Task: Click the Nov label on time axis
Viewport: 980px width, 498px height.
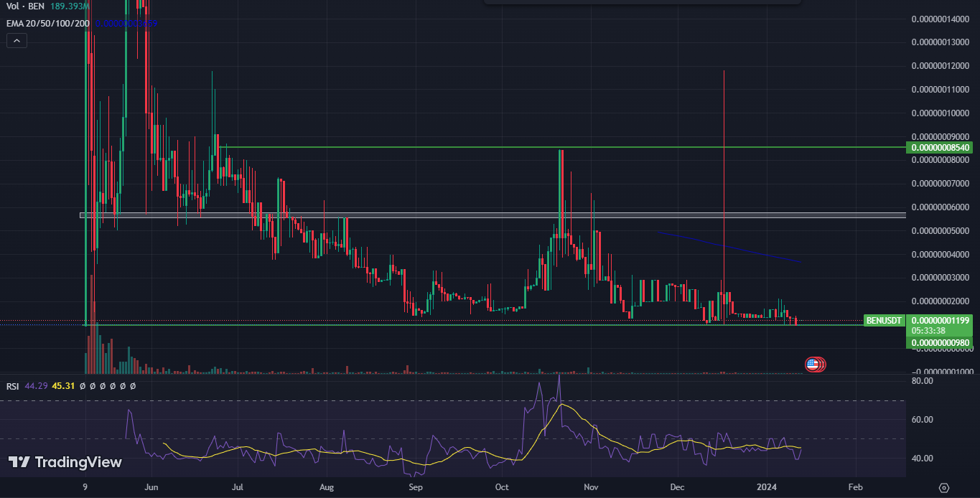Action: tap(590, 487)
